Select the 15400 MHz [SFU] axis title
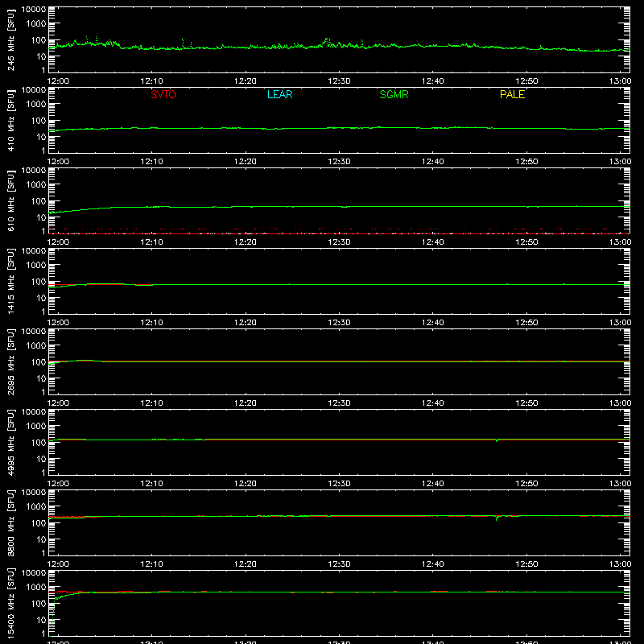 (x=10, y=603)
